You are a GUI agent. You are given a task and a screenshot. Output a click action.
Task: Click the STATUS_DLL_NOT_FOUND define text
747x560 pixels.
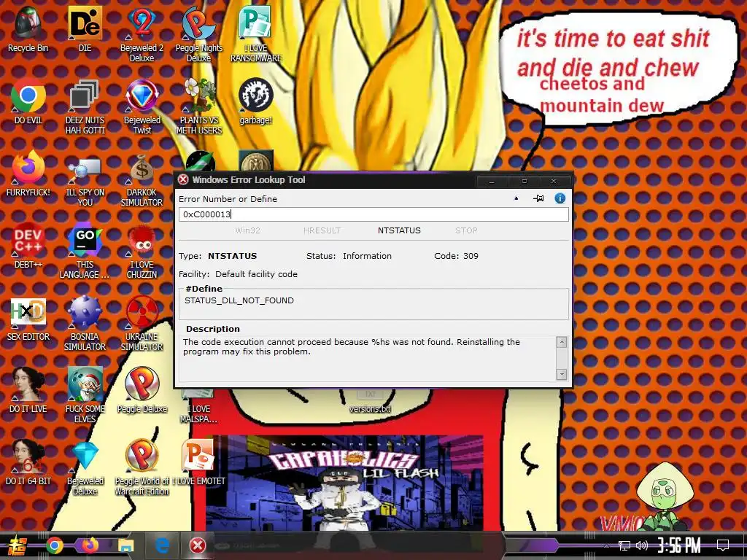click(239, 300)
